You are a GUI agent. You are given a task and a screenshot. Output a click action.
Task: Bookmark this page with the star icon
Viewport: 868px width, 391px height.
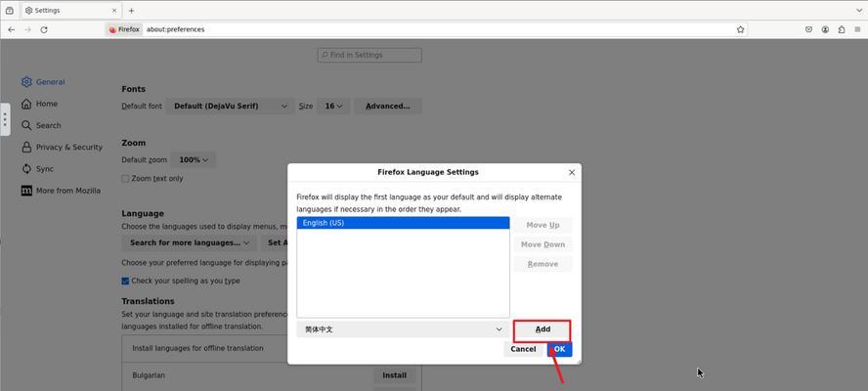click(x=740, y=29)
